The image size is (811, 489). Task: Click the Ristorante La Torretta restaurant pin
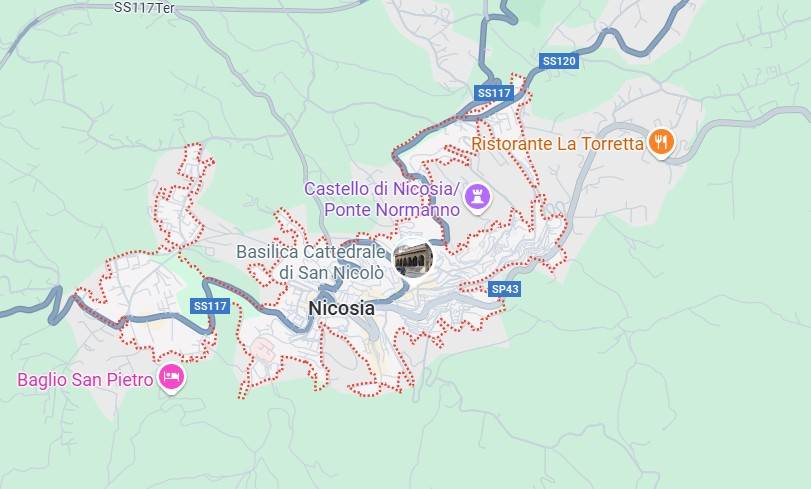pyautogui.click(x=661, y=142)
